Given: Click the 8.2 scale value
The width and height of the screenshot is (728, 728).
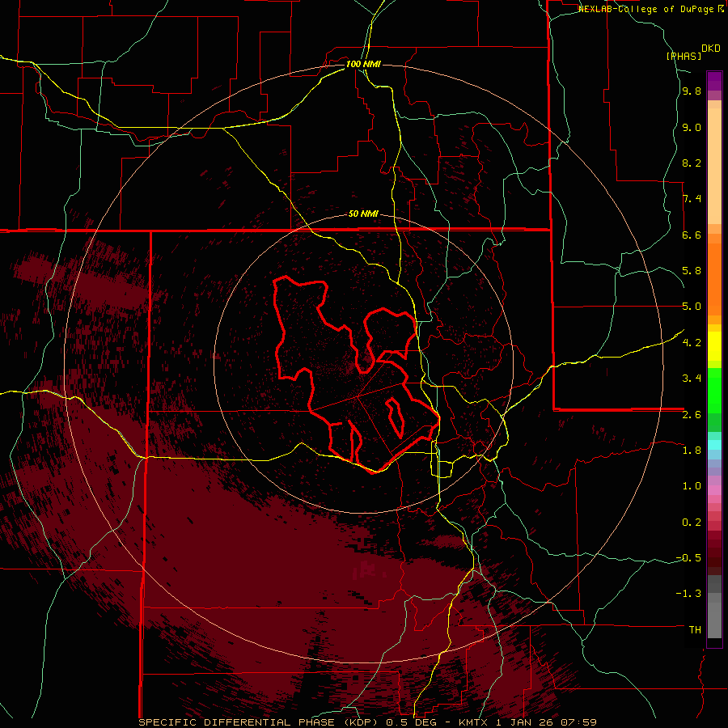Looking at the screenshot, I should click(692, 163).
